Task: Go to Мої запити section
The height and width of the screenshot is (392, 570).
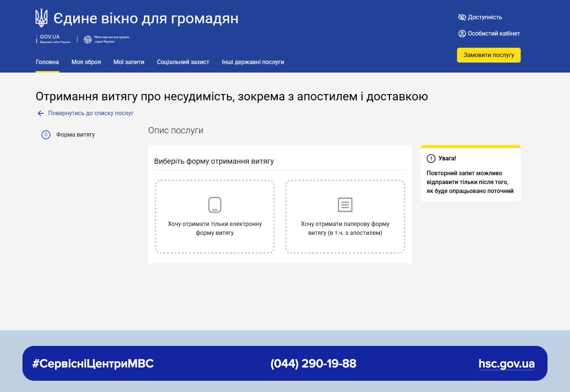Action: pos(129,62)
